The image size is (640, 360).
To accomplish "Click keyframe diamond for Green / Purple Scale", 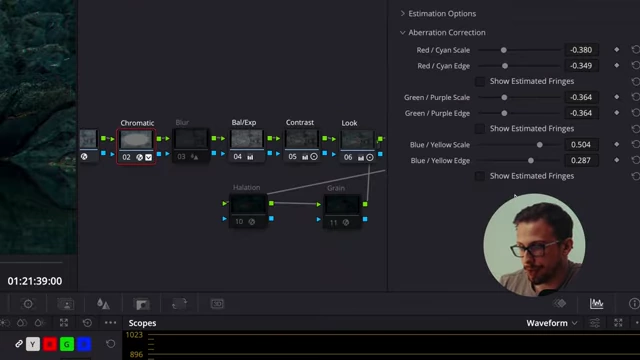I will tap(616, 97).
